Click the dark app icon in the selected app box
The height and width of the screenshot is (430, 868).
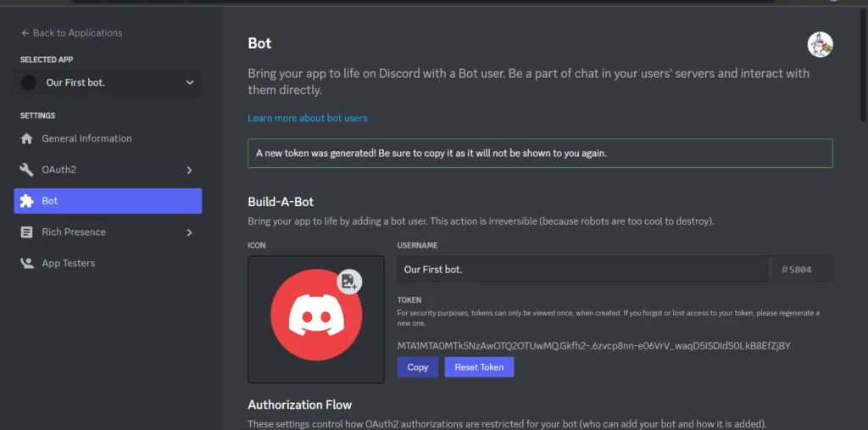tap(28, 82)
